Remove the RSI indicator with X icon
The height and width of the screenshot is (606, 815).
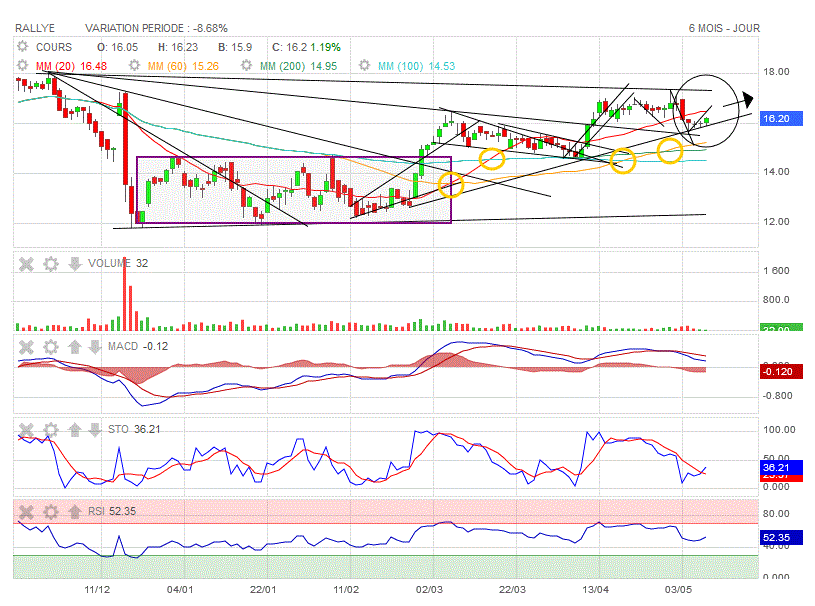[26, 512]
